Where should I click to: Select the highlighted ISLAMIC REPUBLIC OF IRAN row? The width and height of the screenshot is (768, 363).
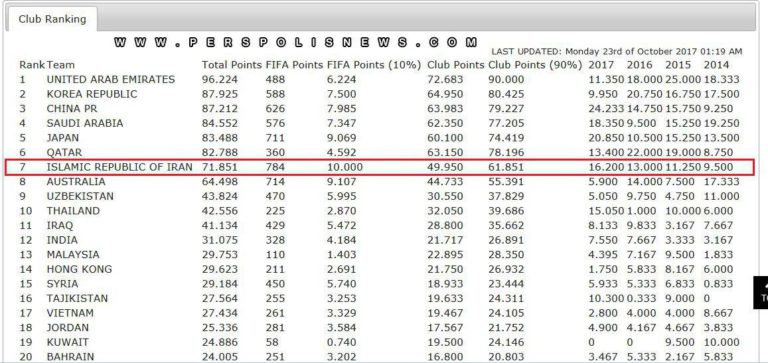click(380, 167)
